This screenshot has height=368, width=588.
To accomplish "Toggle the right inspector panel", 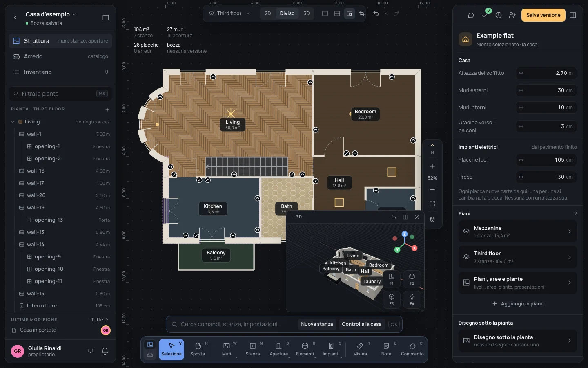I will pyautogui.click(x=573, y=15).
